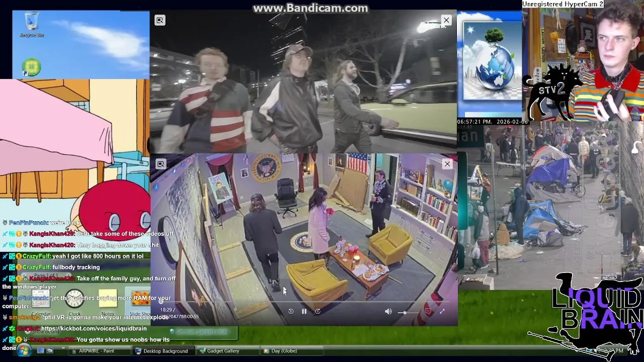Skip forward with the forward-skip icon
The width and height of the screenshot is (644, 362).
point(317,311)
